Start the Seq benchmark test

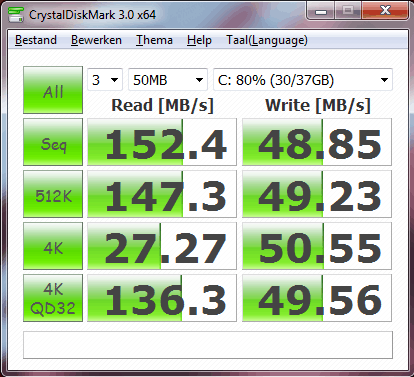click(x=53, y=142)
